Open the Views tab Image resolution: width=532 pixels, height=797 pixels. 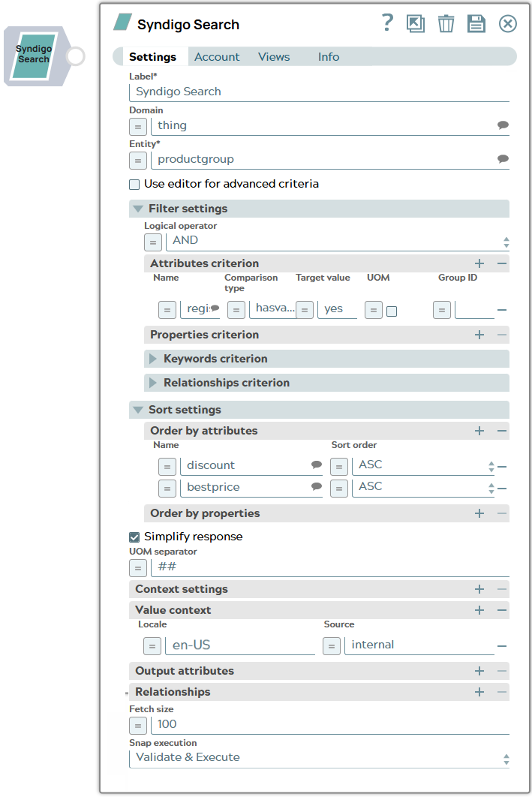click(x=274, y=56)
